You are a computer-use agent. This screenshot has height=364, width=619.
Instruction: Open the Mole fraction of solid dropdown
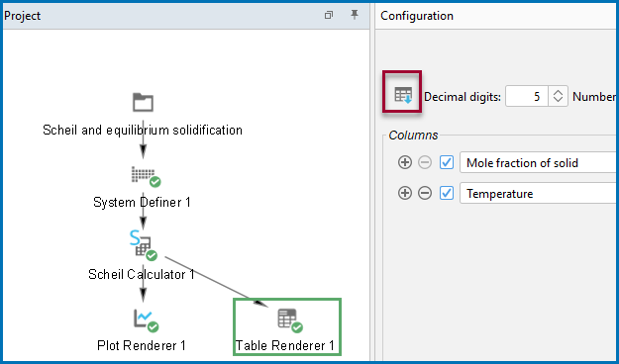[539, 162]
